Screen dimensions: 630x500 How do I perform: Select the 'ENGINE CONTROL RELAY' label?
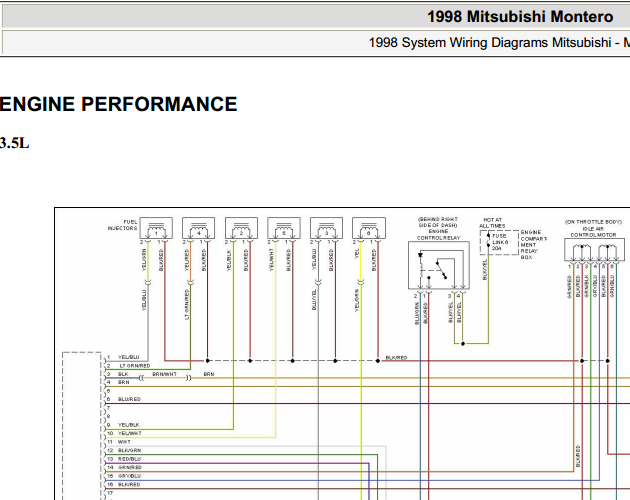(x=438, y=235)
